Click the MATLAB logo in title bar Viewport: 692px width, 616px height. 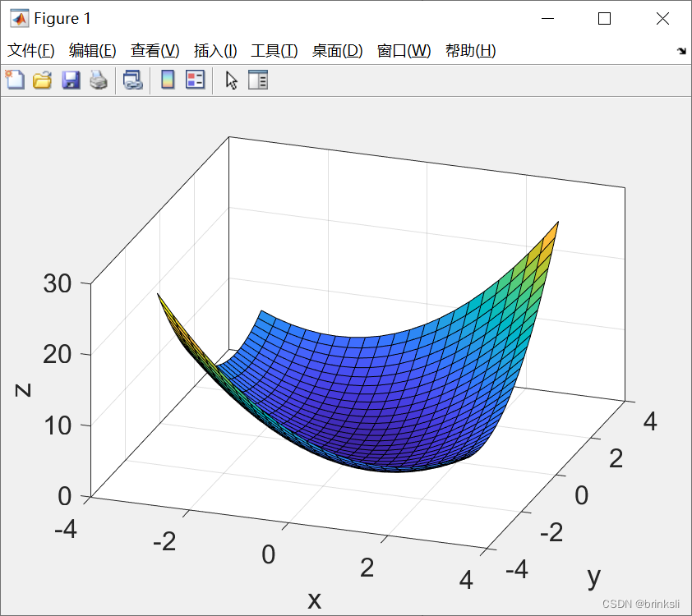(x=20, y=19)
